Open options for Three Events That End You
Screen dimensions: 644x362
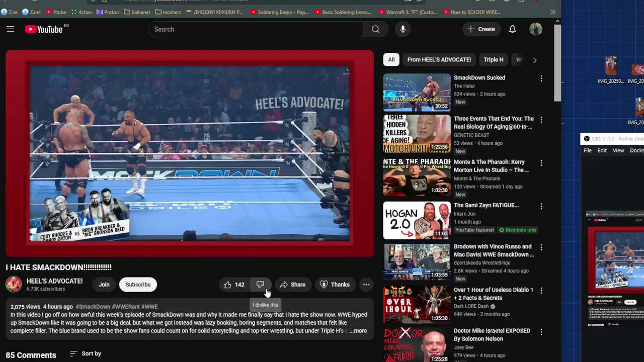click(541, 120)
